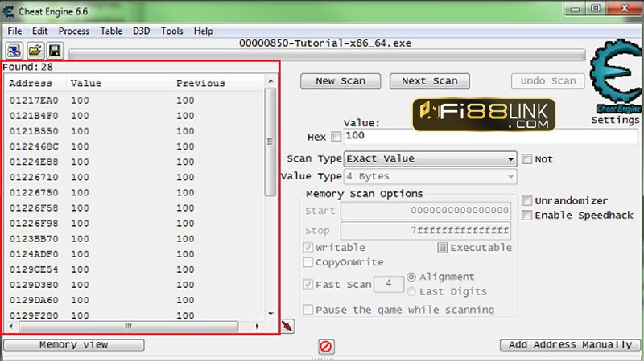Viewport: 644px width, 362px height.
Task: Click the scan progress bar
Action: coord(327,55)
